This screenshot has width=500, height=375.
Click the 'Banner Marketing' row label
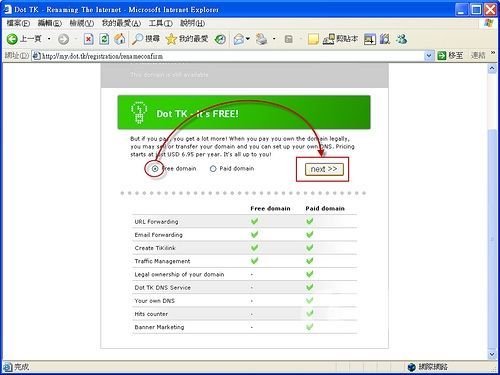click(159, 327)
